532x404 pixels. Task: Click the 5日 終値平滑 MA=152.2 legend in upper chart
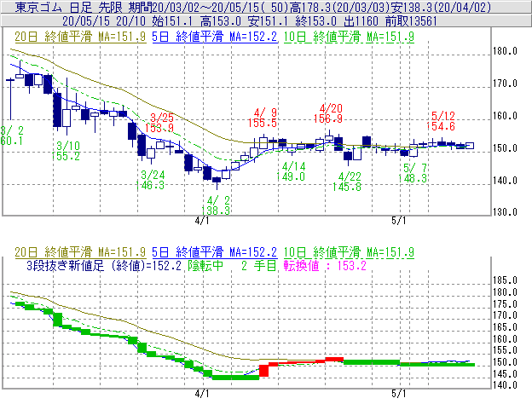click(215, 37)
